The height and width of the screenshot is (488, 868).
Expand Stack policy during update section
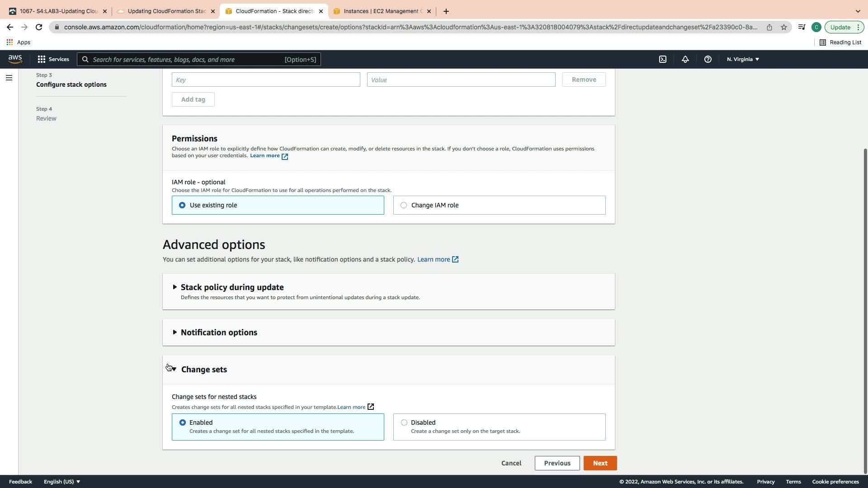232,287
